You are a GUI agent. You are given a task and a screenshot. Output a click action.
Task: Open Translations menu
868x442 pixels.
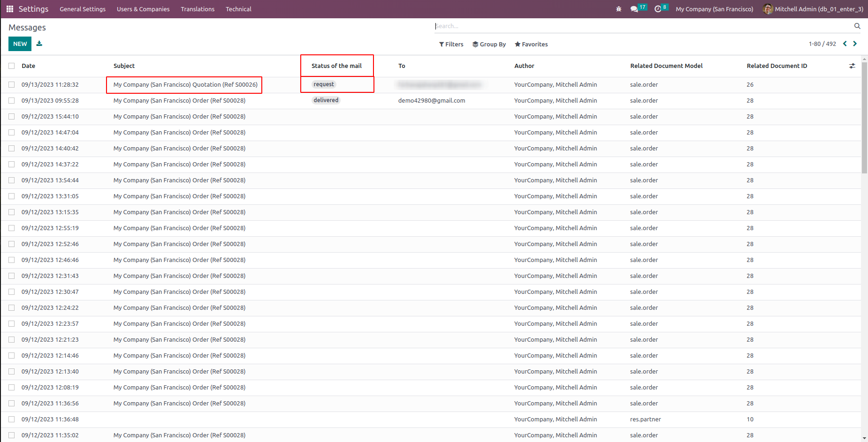click(198, 9)
